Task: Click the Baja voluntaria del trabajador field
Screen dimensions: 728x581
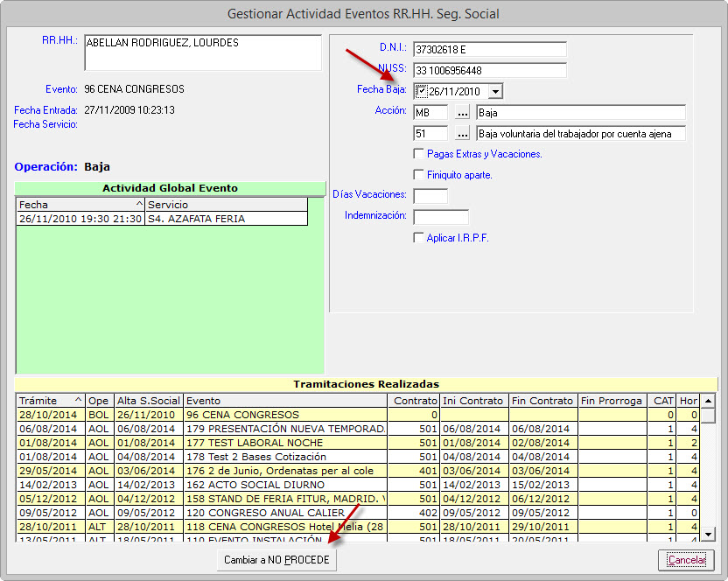Action: coord(581,134)
